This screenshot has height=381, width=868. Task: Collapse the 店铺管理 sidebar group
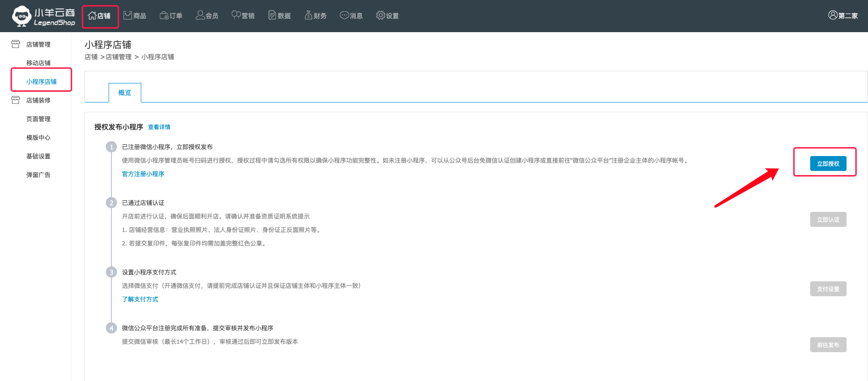coord(38,44)
